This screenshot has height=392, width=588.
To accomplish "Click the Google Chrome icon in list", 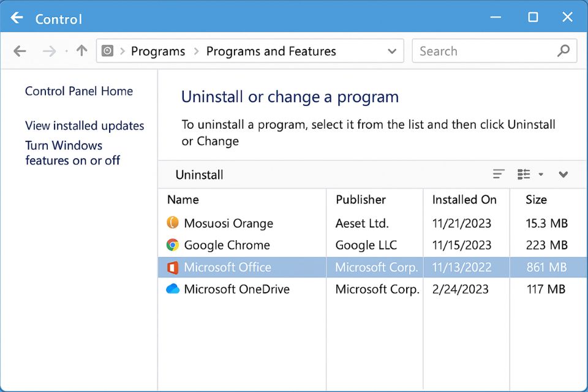I will (x=173, y=245).
